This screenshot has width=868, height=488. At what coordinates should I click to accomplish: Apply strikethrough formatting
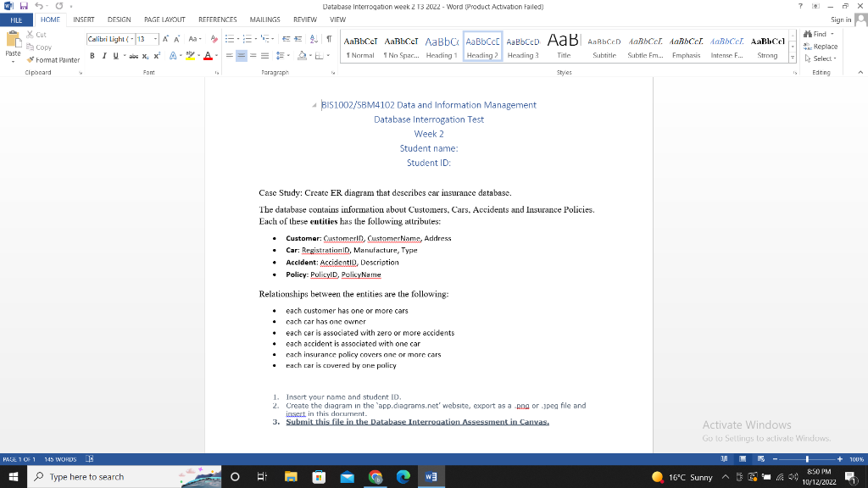tap(133, 56)
